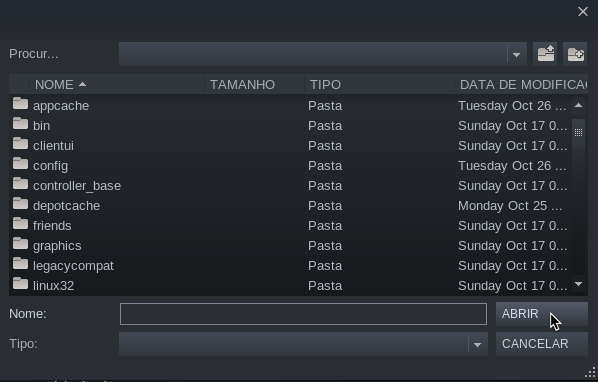Select the linux32 folder icon
Screen dimensions: 598x382
20,284
